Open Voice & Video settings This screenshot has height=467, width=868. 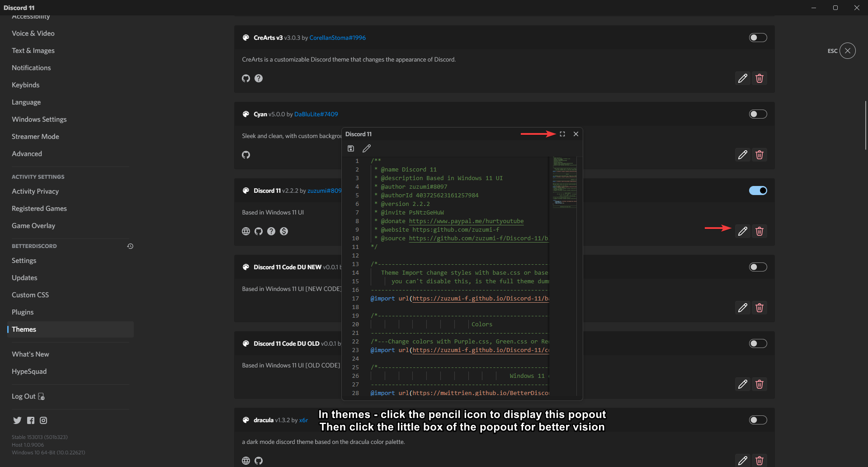71,33
